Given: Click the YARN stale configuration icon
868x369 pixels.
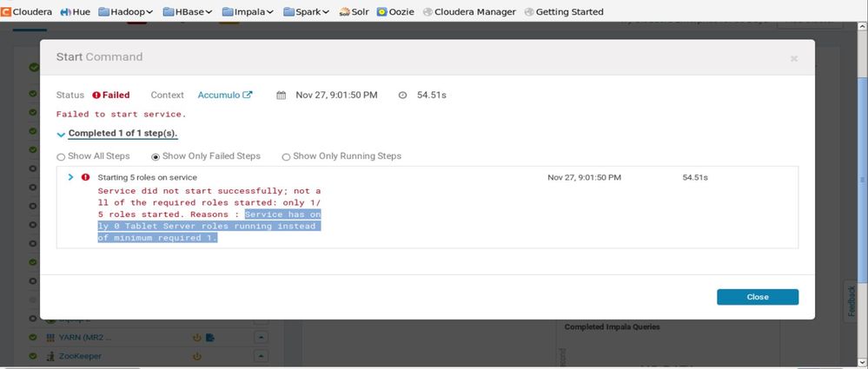Looking at the screenshot, I should (210, 338).
